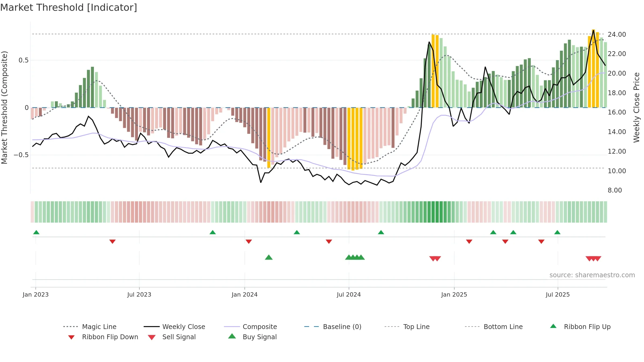Viewport: 644px width, 362px height.
Task: Click the first sell signal in the late 2024 cluster
Action: click(x=433, y=259)
